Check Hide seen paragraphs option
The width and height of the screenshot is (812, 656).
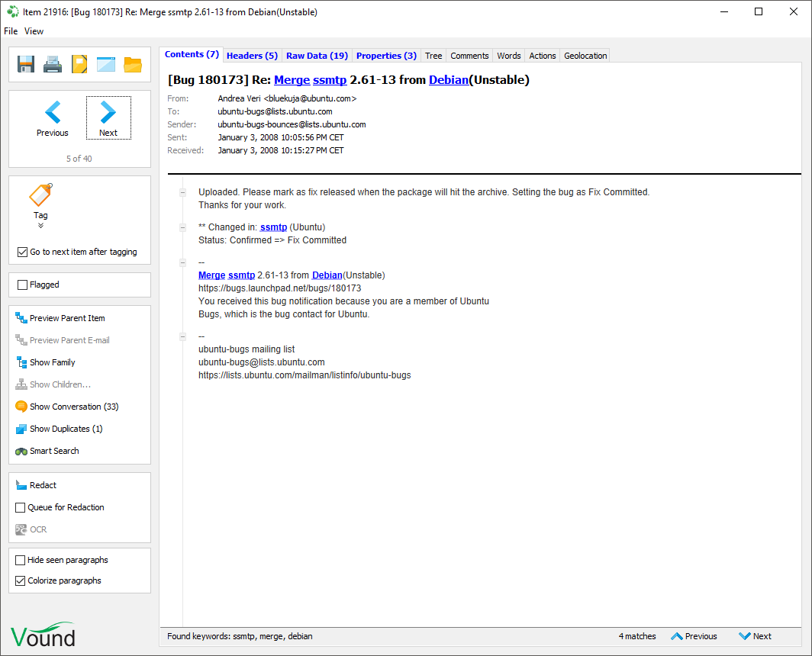(21, 561)
